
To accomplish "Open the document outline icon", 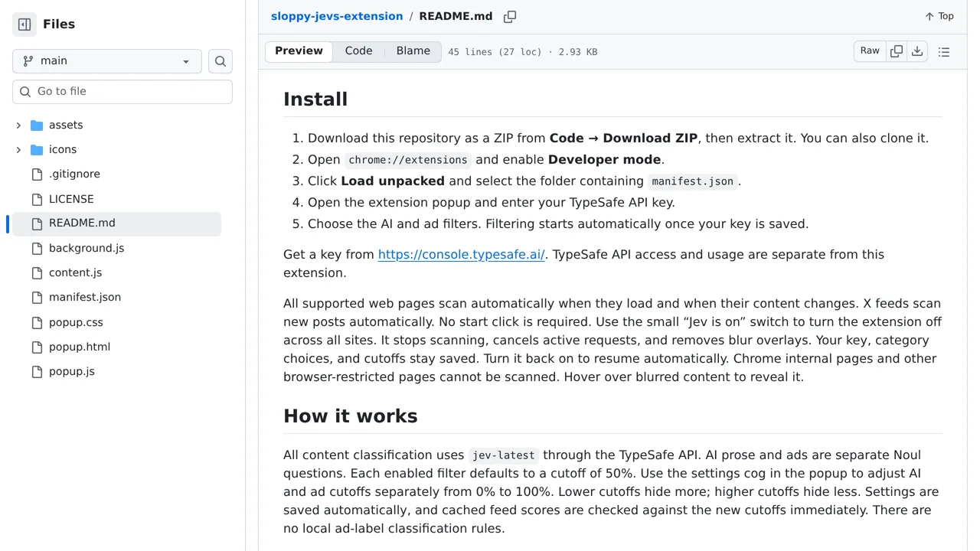I will tap(944, 52).
